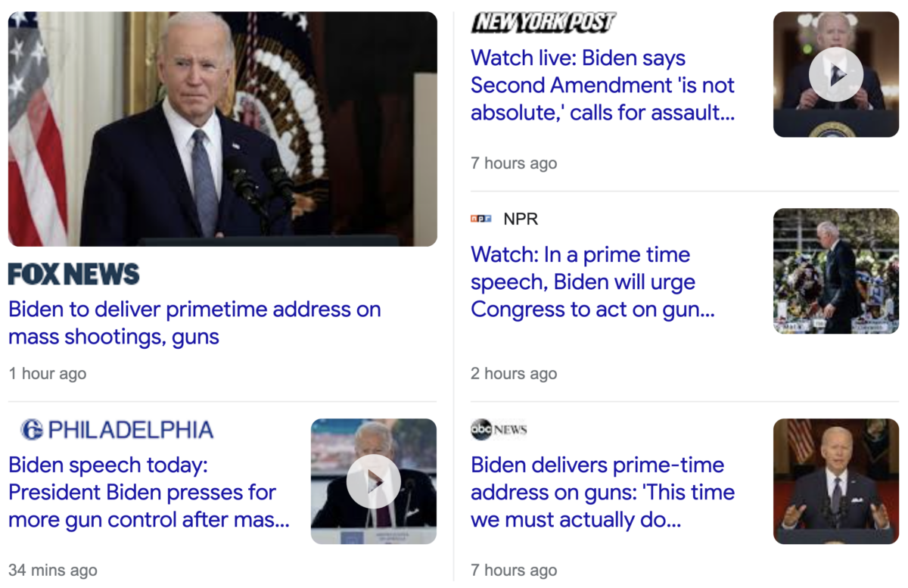The height and width of the screenshot is (588, 908).
Task: Click the New York Post logo
Action: coord(543,23)
